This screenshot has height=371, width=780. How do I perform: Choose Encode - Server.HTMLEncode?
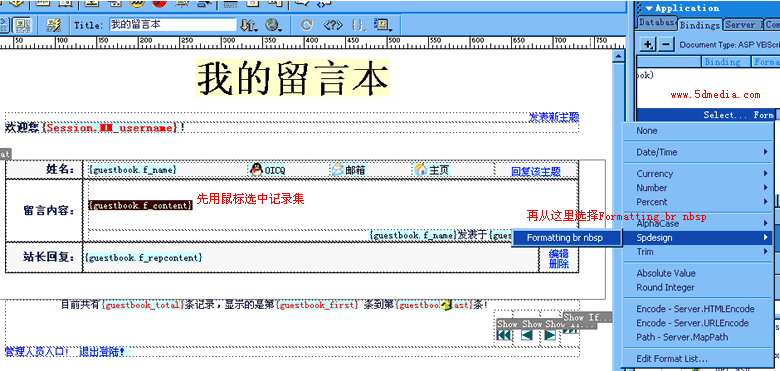tap(698, 309)
